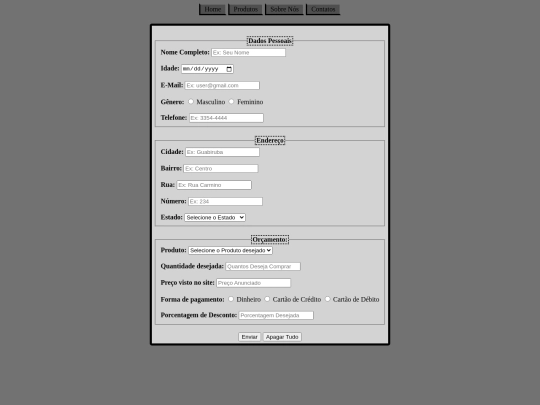The image size is (540, 405).
Task: Focus the Idade date field
Action: [x=207, y=69]
